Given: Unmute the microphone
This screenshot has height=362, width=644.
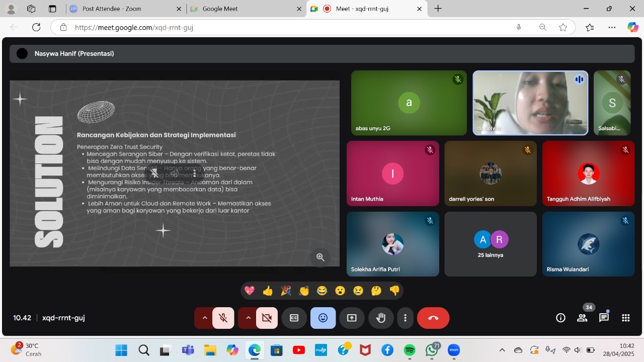Looking at the screenshot, I should (x=223, y=318).
